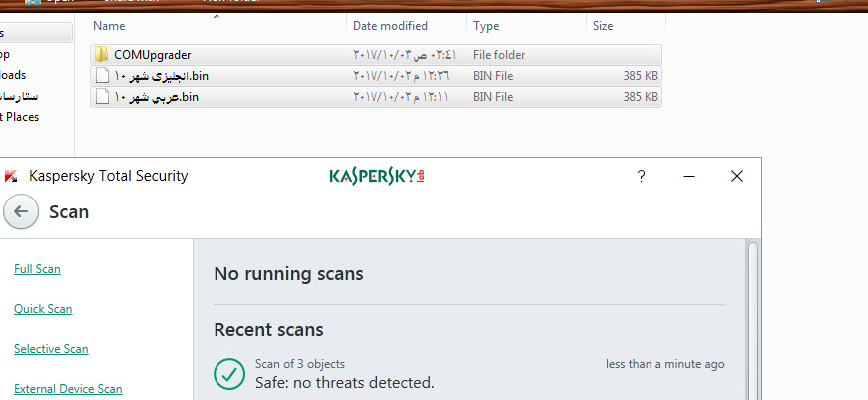The height and width of the screenshot is (400, 868).
Task: Sort by Type column header
Action: 486,26
